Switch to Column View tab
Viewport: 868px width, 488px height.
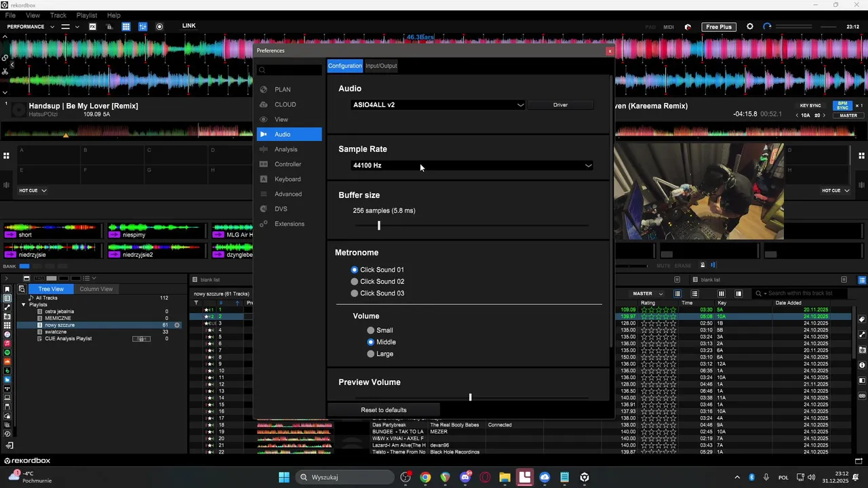click(x=96, y=289)
